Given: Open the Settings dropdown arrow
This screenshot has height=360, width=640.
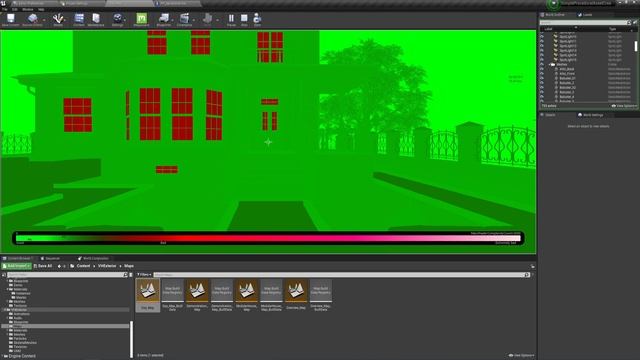Looking at the screenshot, I should (x=125, y=19).
